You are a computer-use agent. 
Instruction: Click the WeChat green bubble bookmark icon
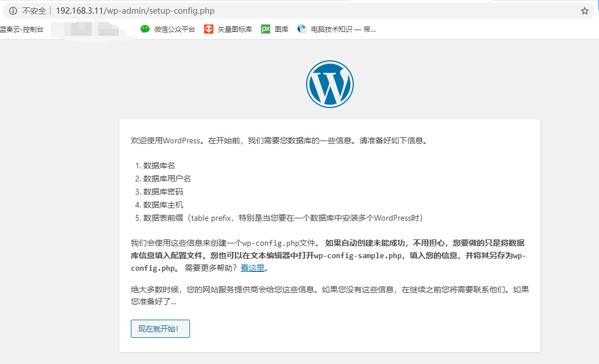145,29
